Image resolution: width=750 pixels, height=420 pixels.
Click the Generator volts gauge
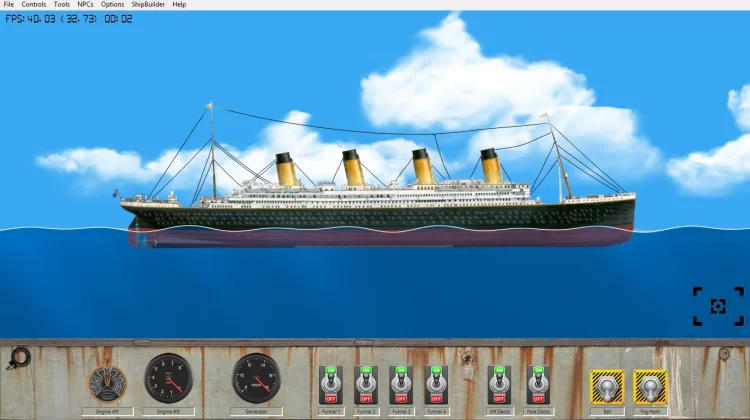click(x=256, y=378)
